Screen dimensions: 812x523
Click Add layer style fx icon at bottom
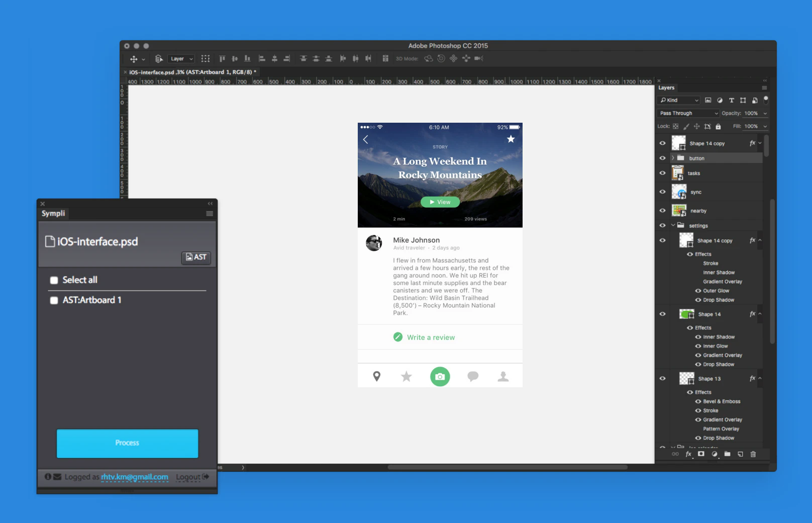click(688, 454)
